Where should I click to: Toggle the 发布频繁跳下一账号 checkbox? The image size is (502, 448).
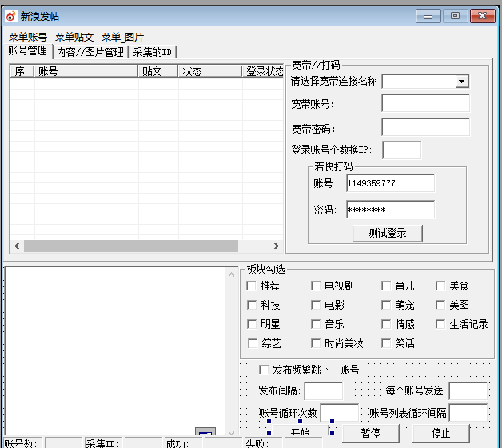point(264,370)
